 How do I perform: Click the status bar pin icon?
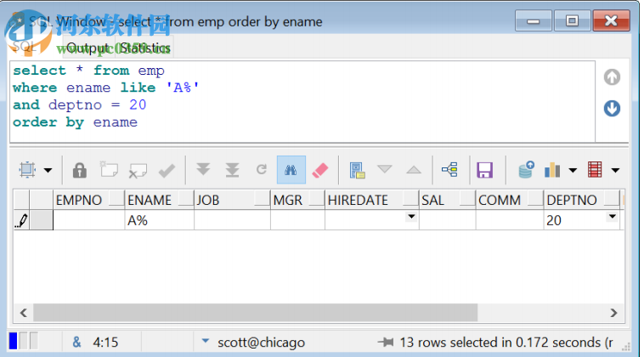point(386,342)
